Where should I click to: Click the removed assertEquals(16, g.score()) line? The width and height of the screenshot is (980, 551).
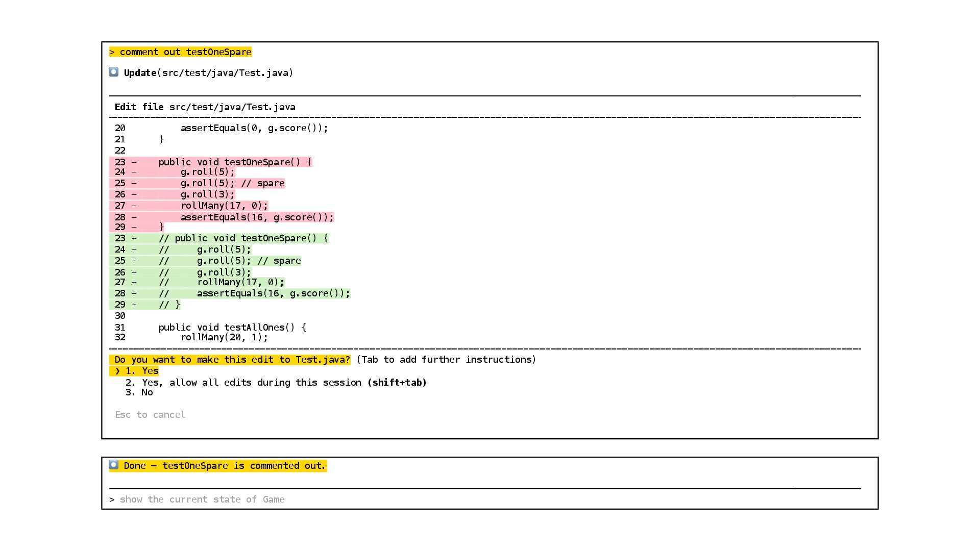pyautogui.click(x=257, y=217)
